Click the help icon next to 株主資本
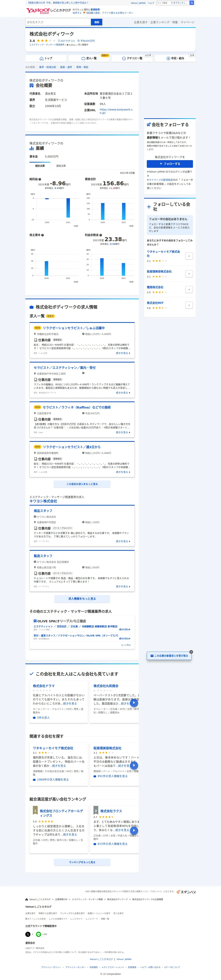Screen dimensions: 221x980 point(43,235)
